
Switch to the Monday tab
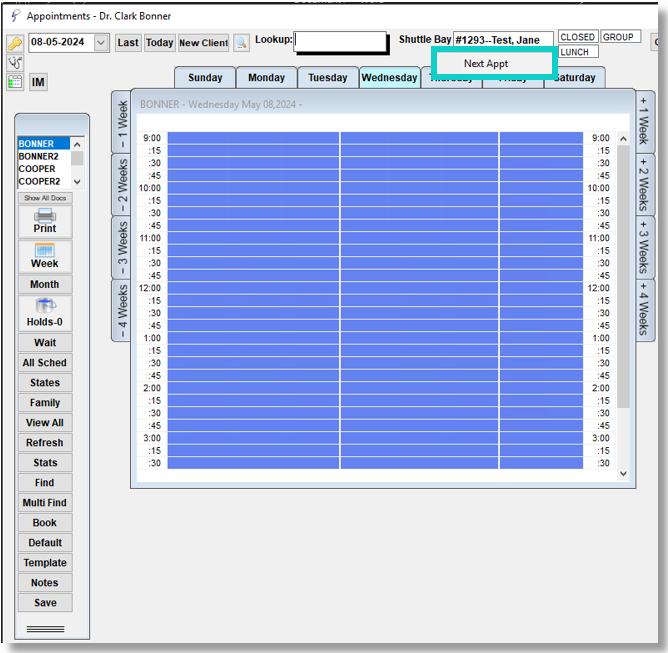pyautogui.click(x=266, y=78)
